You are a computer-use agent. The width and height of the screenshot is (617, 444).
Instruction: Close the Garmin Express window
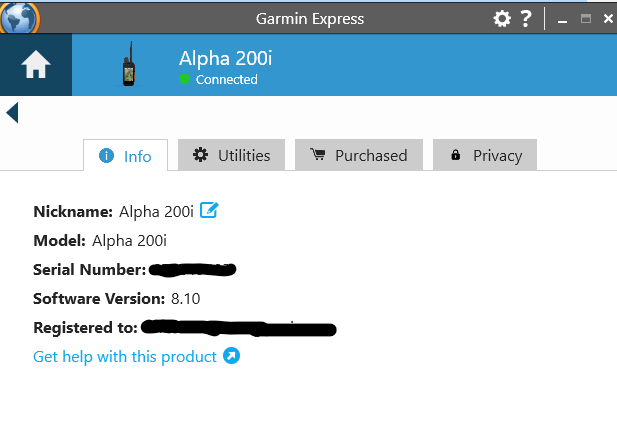(608, 18)
